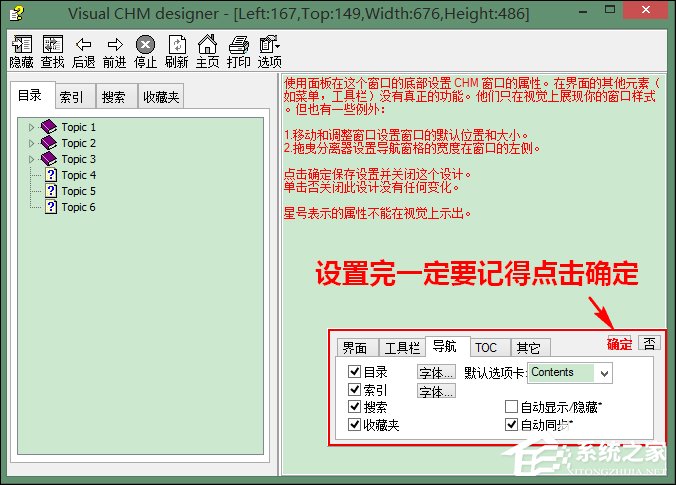Toggle the 搜索 (Search) checkbox

pyautogui.click(x=354, y=407)
